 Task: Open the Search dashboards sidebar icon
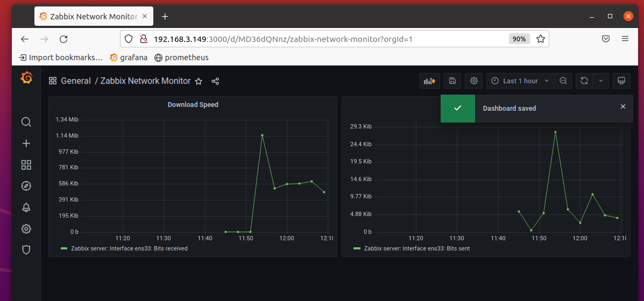pos(26,122)
